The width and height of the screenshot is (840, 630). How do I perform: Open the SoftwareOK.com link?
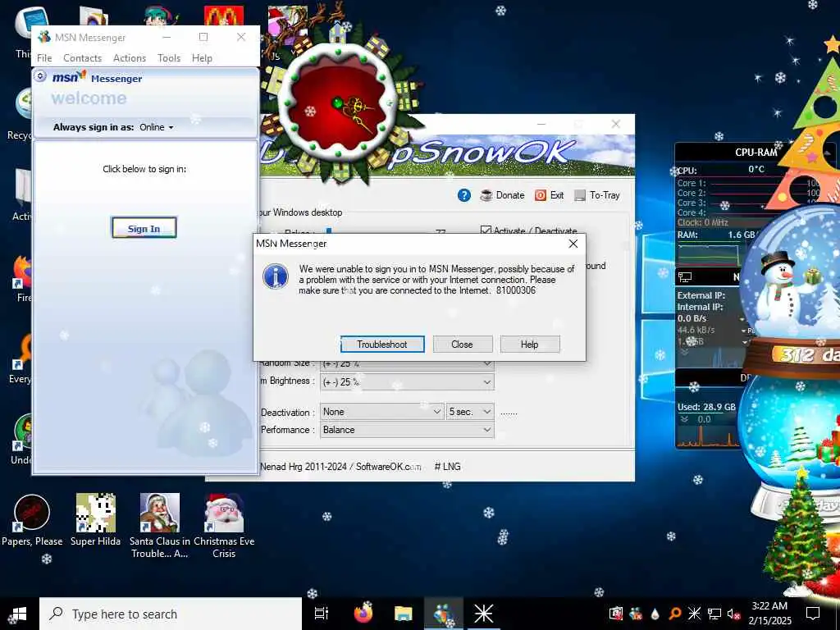388,467
